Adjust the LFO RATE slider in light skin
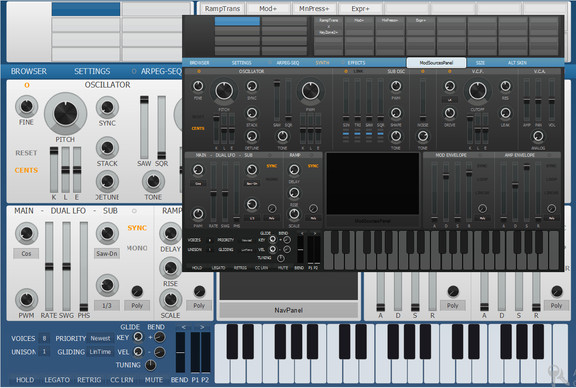The image size is (576, 388). tap(49, 266)
